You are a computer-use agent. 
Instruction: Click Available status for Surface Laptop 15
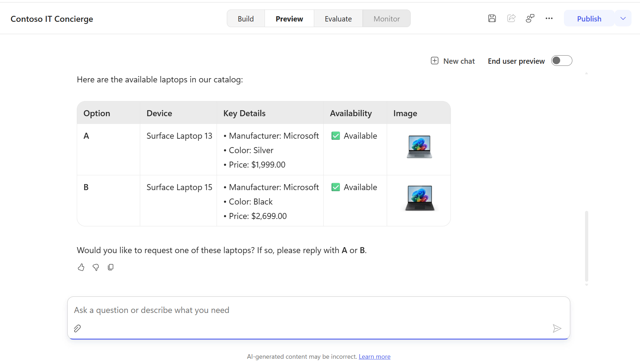pyautogui.click(x=354, y=187)
